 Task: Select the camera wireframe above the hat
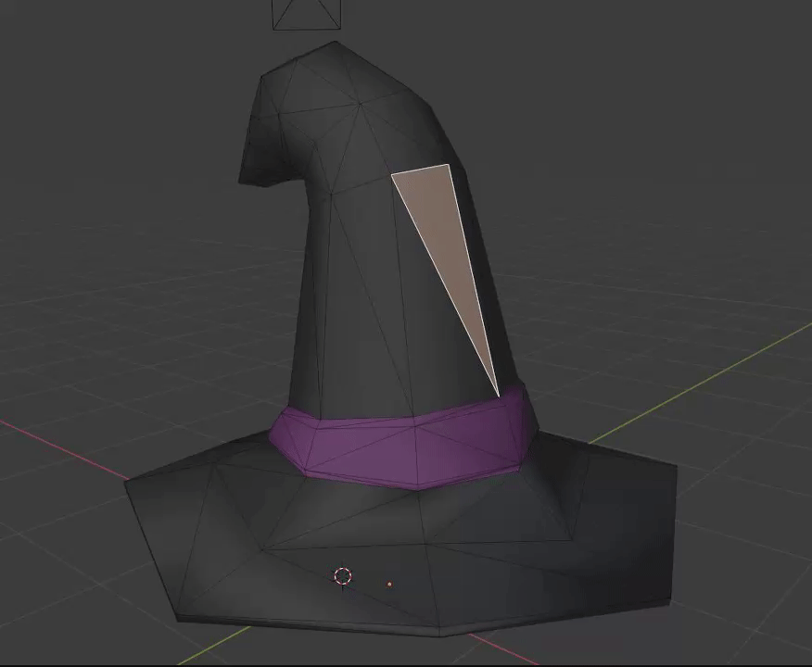pyautogui.click(x=307, y=15)
